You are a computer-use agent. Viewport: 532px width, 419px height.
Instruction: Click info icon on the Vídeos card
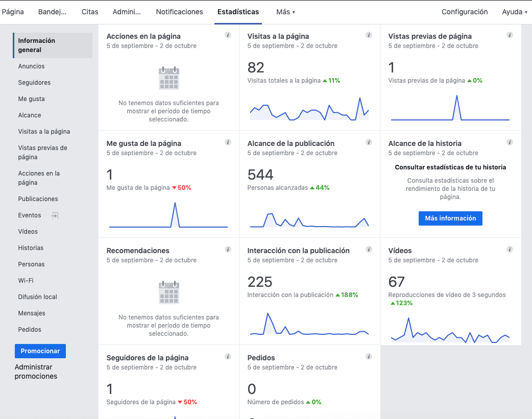(509, 250)
